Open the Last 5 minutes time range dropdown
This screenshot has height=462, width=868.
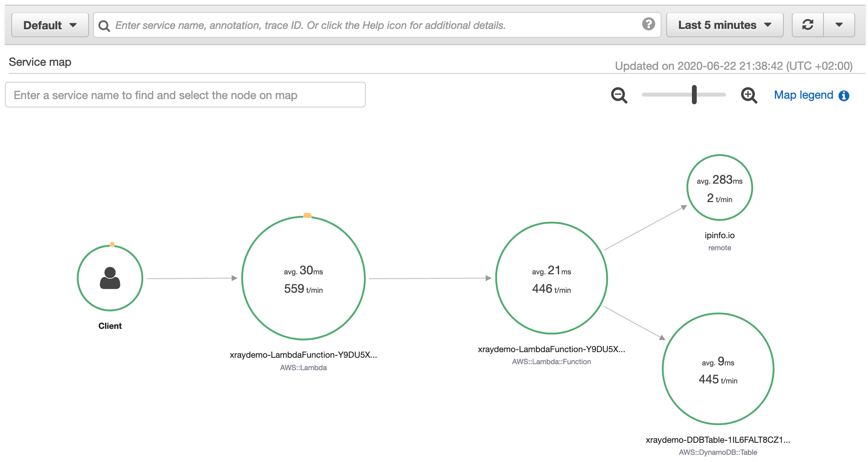[724, 25]
